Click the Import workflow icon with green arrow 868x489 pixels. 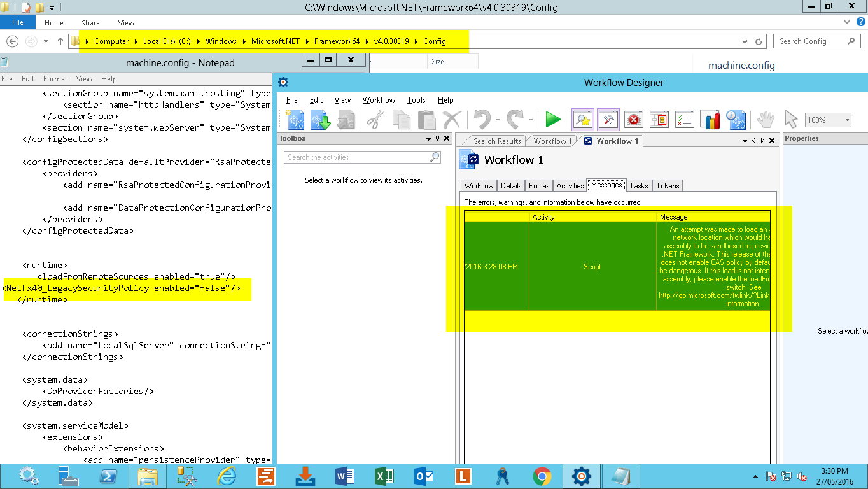320,120
